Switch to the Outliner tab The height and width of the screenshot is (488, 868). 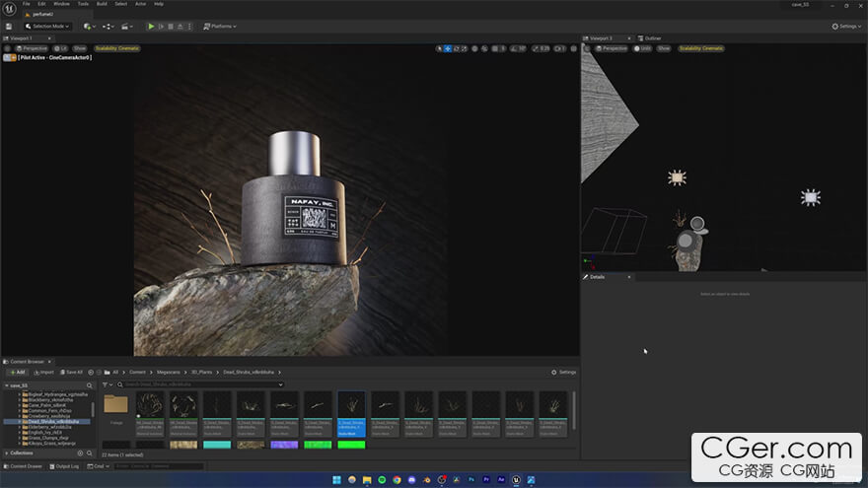tap(652, 38)
